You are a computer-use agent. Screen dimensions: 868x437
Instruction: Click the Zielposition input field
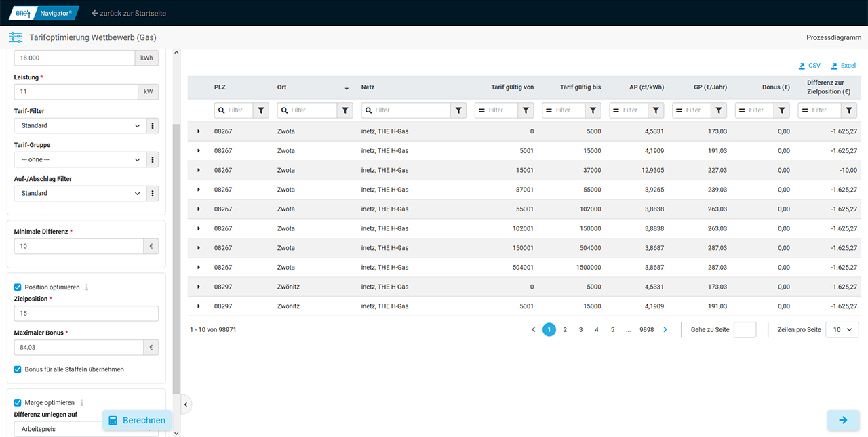pyautogui.click(x=86, y=314)
